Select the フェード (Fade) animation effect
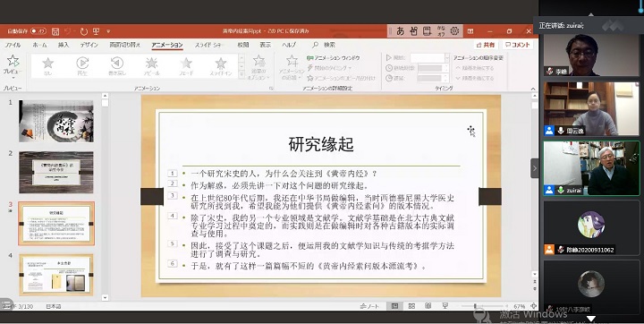 (x=186, y=66)
